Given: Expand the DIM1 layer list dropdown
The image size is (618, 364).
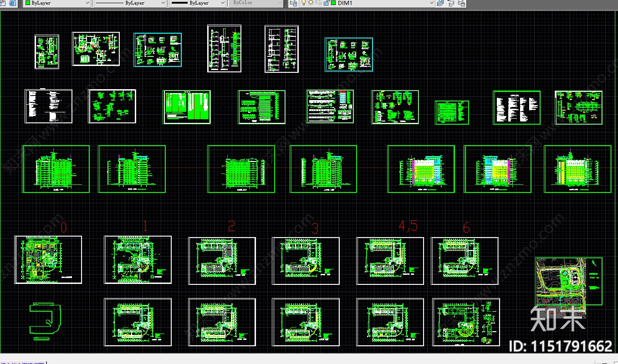Looking at the screenshot, I should pyautogui.click(x=432, y=3).
